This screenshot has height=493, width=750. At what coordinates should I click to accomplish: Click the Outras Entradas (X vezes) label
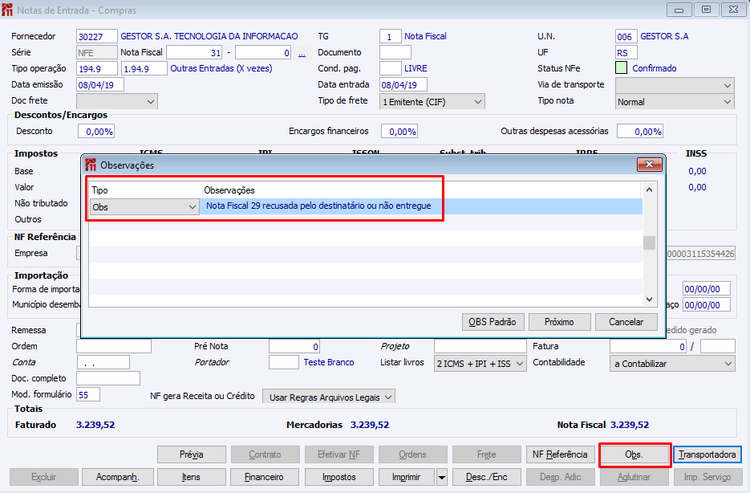[x=221, y=68]
